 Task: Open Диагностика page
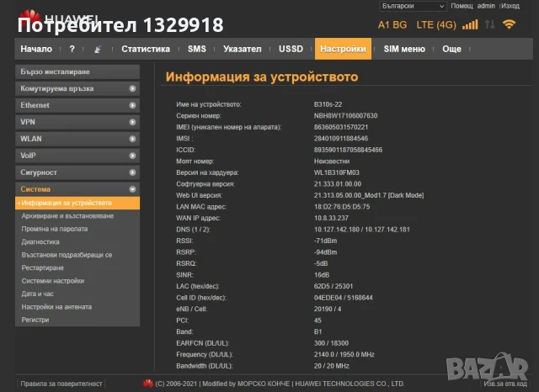click(x=40, y=242)
